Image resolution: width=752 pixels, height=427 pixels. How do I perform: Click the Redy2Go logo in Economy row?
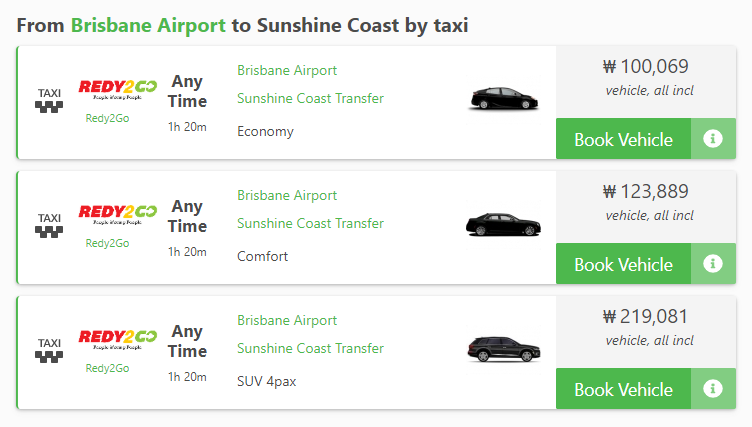118,89
